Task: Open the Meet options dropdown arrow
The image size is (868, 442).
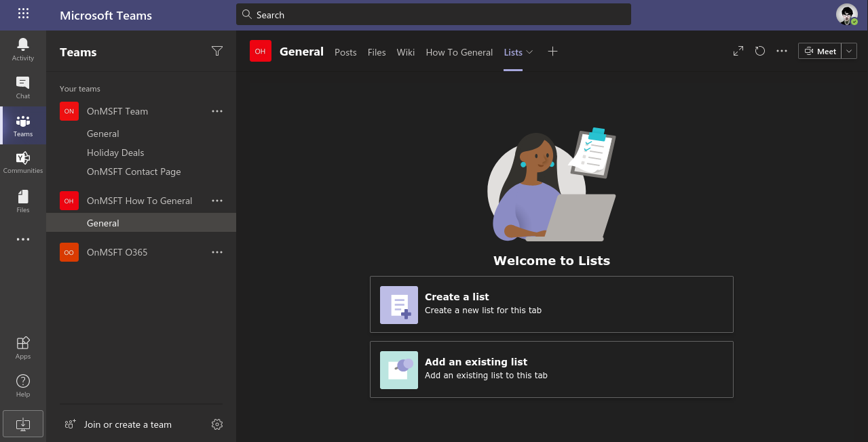Action: coord(850,51)
